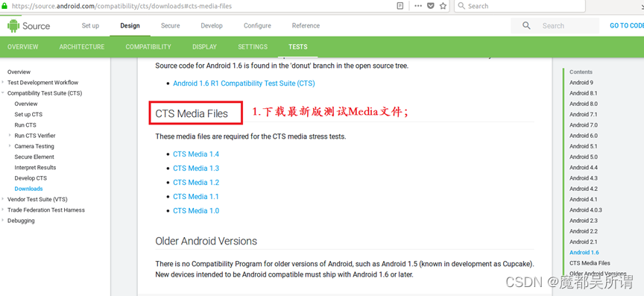Expand Trade Federation Test Harness section
644x296 pixels.
[3, 210]
